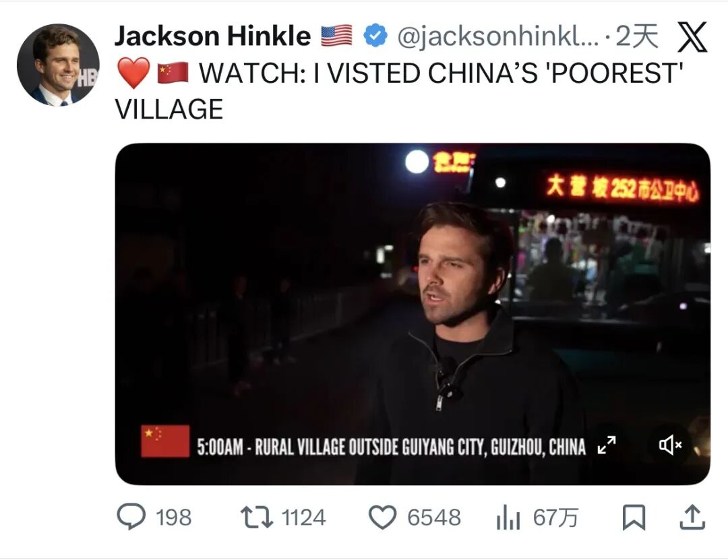The width and height of the screenshot is (728, 560).
Task: Click the repost arrows icon
Action: [x=257, y=518]
